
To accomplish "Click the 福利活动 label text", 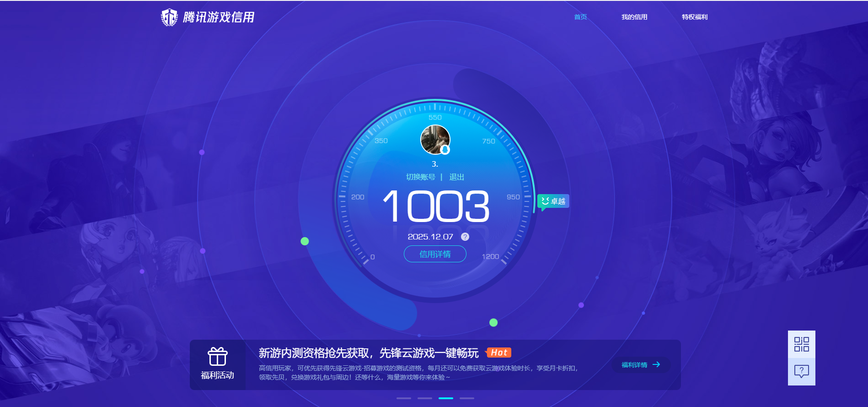I will [218, 375].
